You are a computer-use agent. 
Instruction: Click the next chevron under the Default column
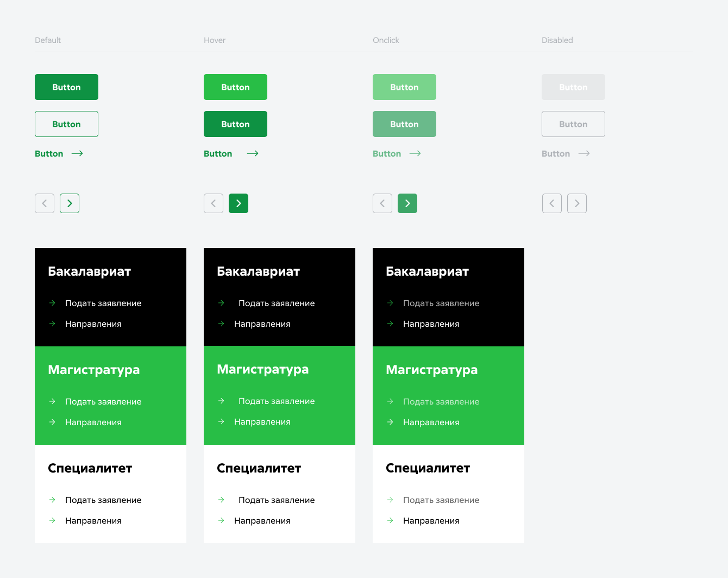[70, 203]
